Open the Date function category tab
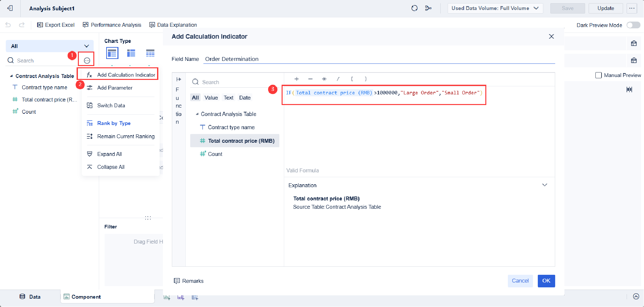The width and height of the screenshot is (644, 307). click(x=245, y=98)
